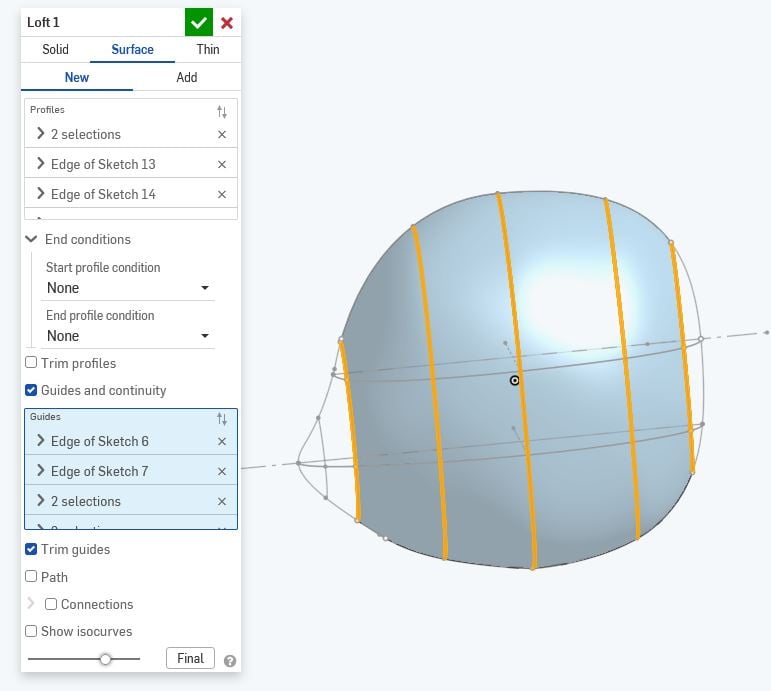Click the preview slider handle
This screenshot has width=771, height=691.
(x=105, y=659)
